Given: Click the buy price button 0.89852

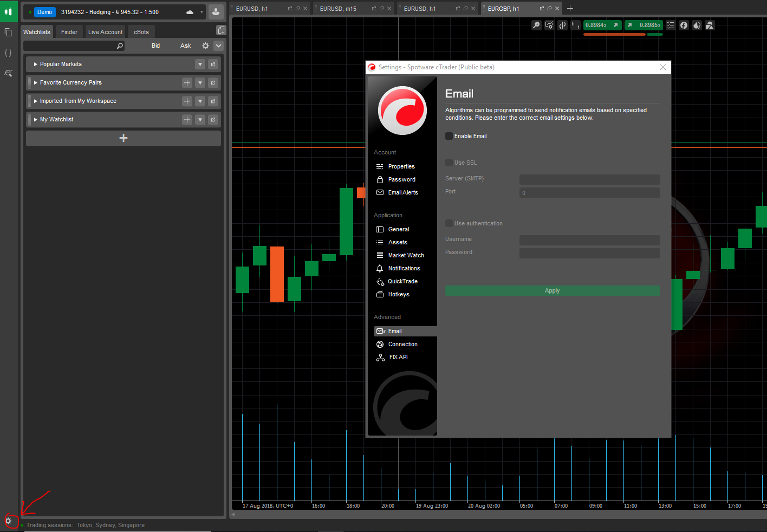Looking at the screenshot, I should click(643, 25).
